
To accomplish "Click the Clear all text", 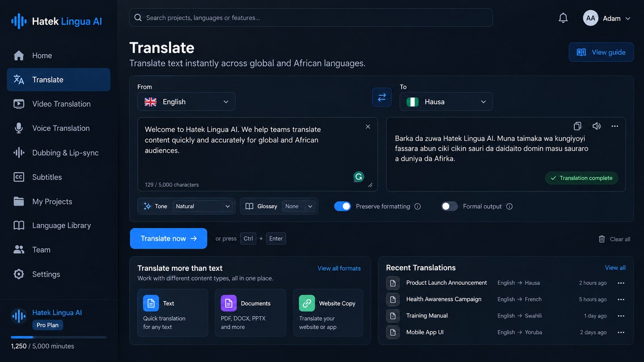I will pyautogui.click(x=620, y=239).
